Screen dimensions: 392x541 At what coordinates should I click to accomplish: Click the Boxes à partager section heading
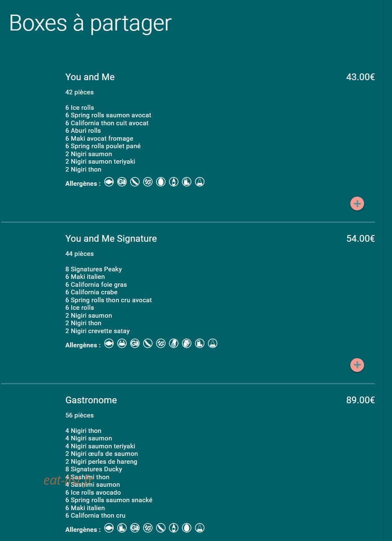[90, 23]
